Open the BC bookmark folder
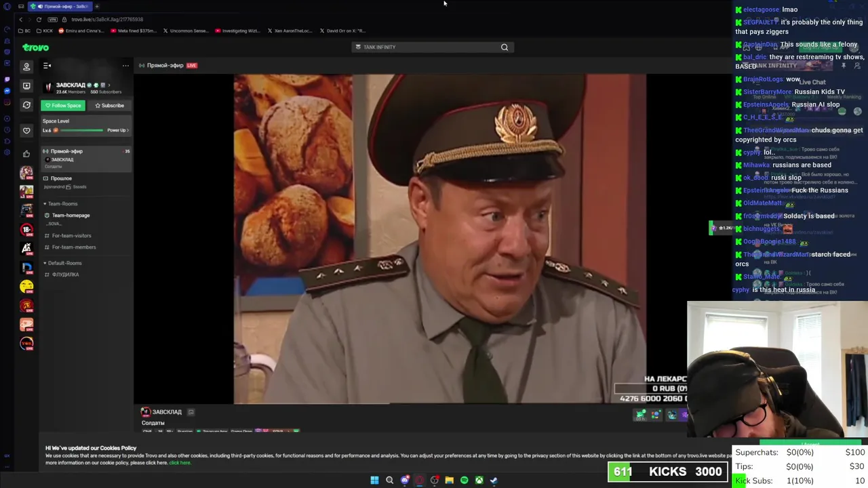This screenshot has width=868, height=488. click(24, 30)
